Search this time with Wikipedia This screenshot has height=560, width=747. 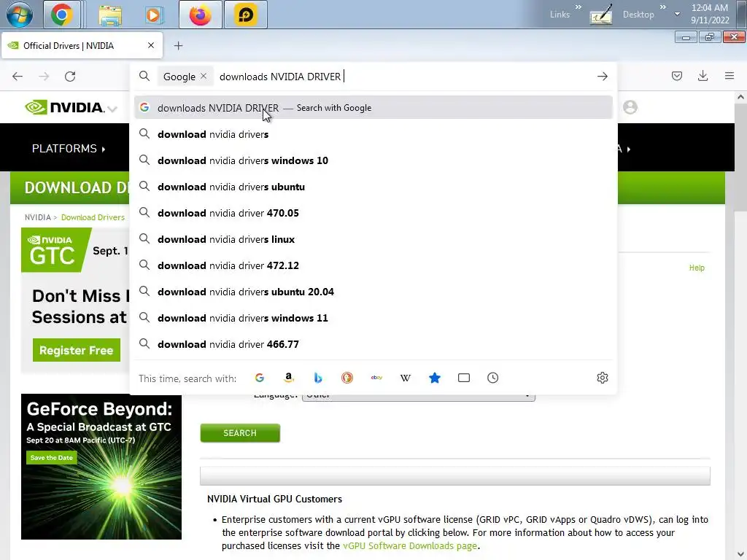pos(406,378)
